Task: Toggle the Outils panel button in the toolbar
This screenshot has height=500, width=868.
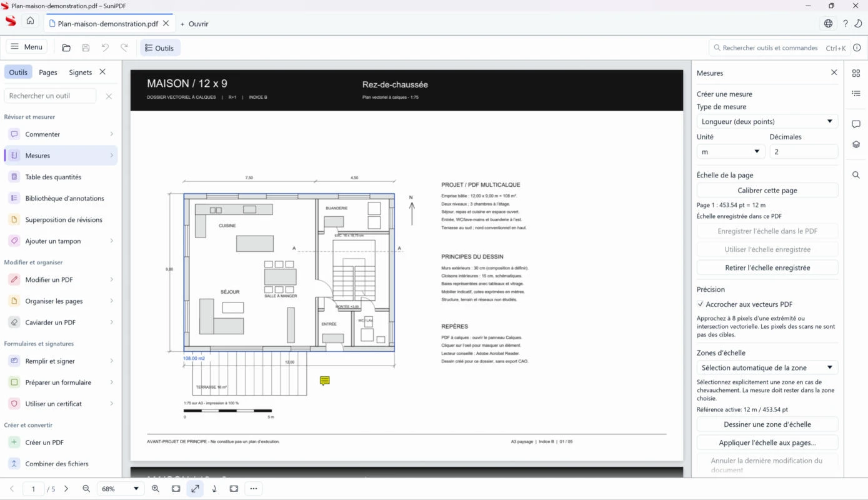Action: click(160, 48)
